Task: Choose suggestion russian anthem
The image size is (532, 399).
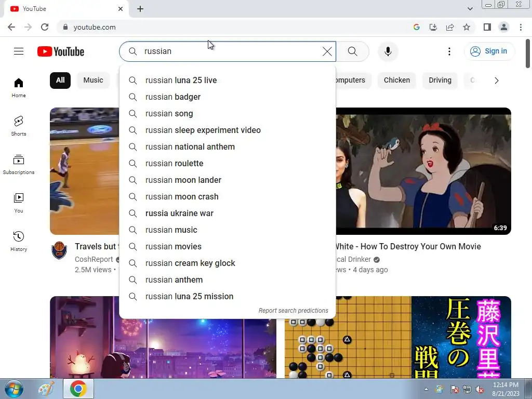Action: click(228, 280)
